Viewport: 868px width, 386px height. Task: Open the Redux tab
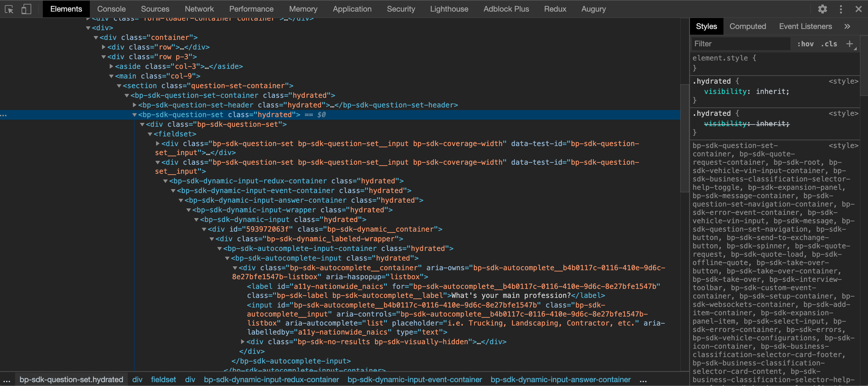click(x=555, y=9)
